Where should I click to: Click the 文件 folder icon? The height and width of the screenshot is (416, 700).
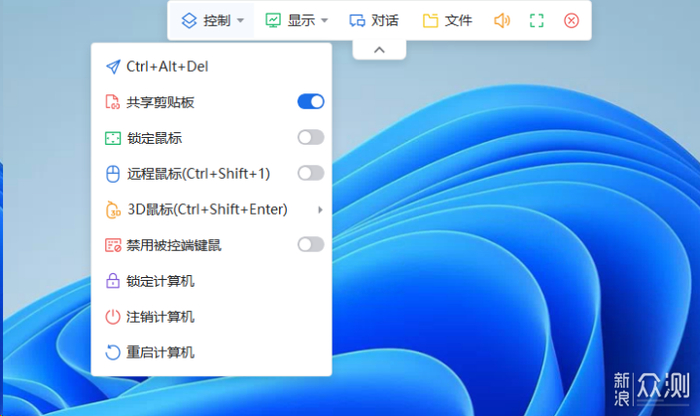pos(430,21)
